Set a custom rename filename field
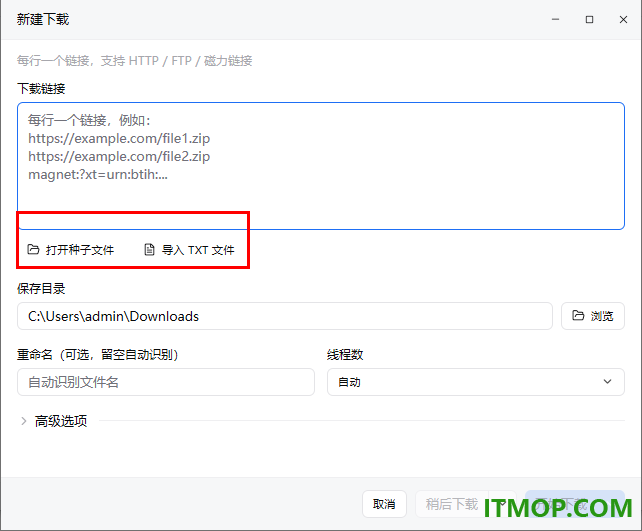 click(x=166, y=382)
